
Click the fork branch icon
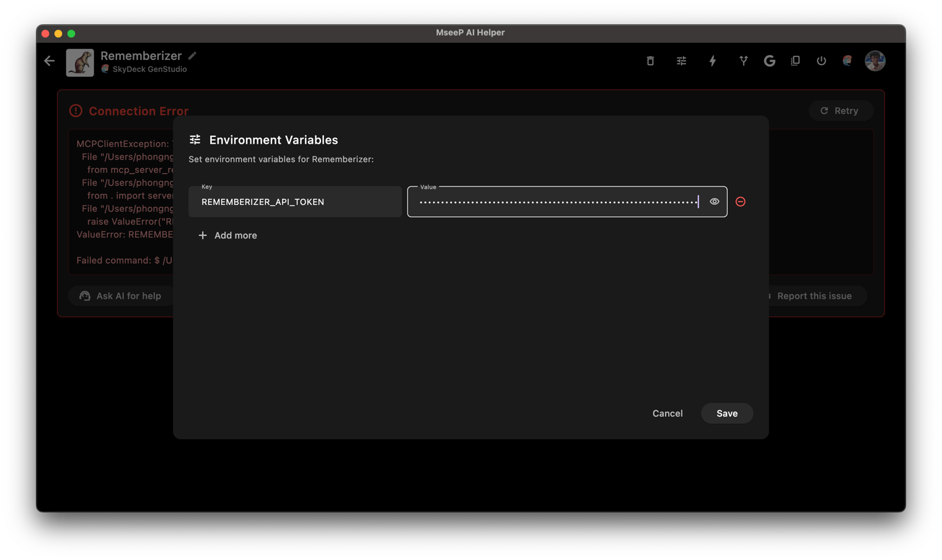click(x=743, y=61)
